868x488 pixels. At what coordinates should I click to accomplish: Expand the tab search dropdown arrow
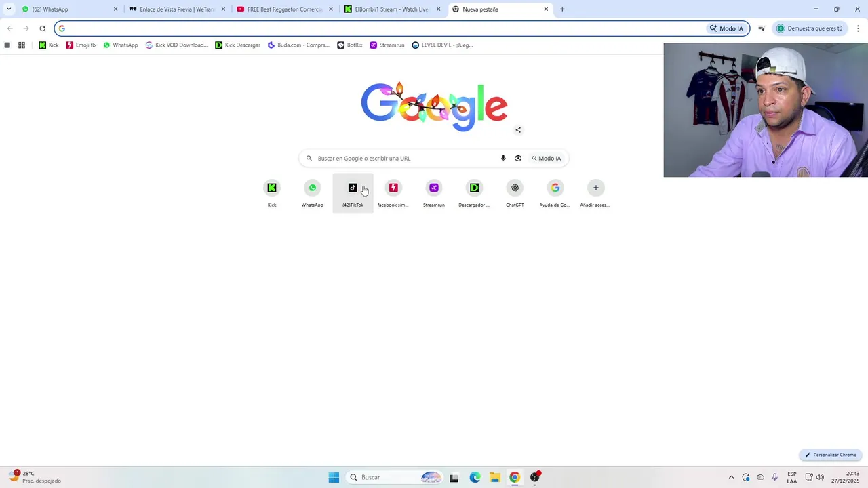pyautogui.click(x=9, y=9)
